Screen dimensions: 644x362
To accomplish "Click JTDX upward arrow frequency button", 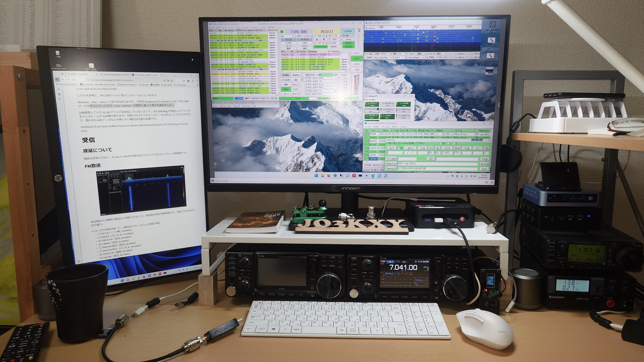I will pyautogui.click(x=317, y=39).
